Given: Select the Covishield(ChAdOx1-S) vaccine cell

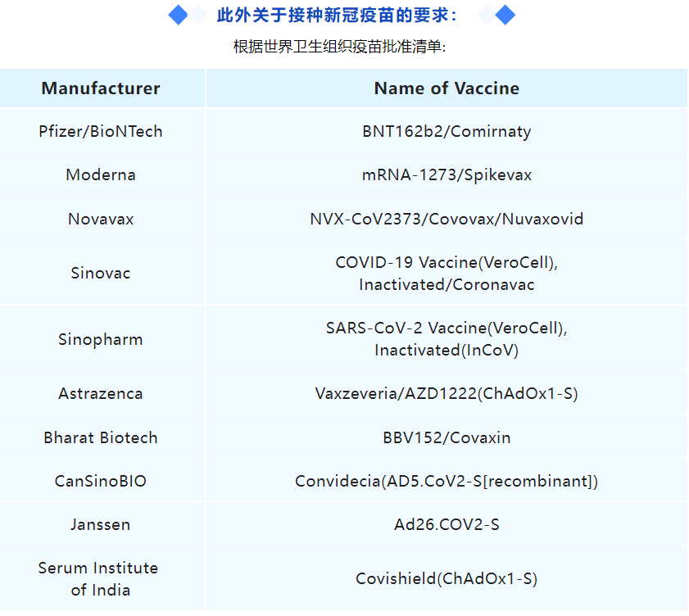Looking at the screenshot, I should tap(446, 578).
